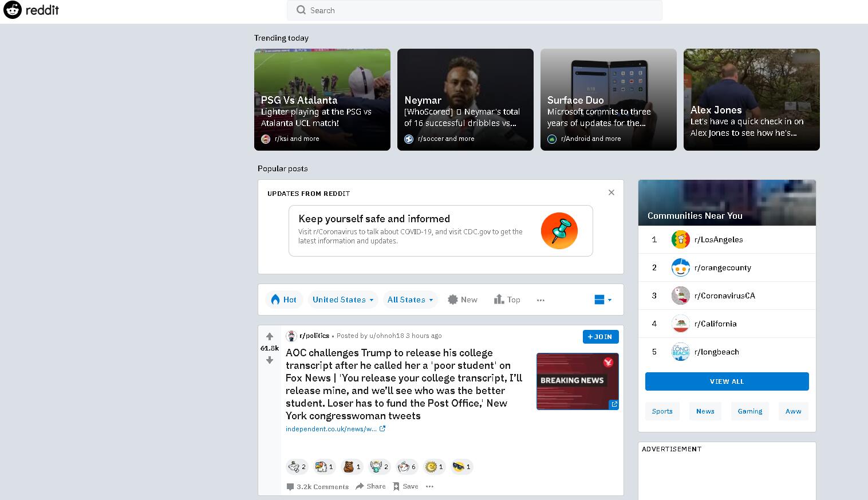Viewport: 868px width, 500px height.
Task: Click the pushpin announcement icon
Action: coord(559,231)
